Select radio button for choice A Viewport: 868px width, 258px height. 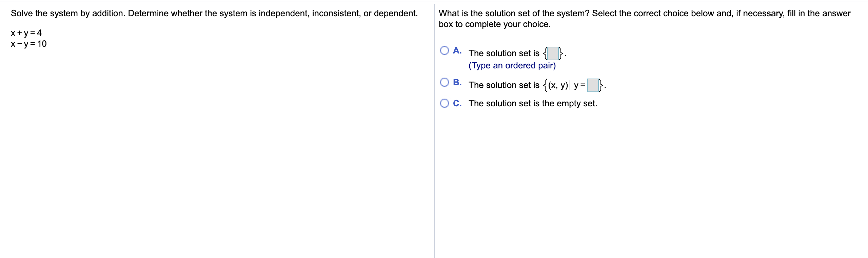tap(445, 50)
